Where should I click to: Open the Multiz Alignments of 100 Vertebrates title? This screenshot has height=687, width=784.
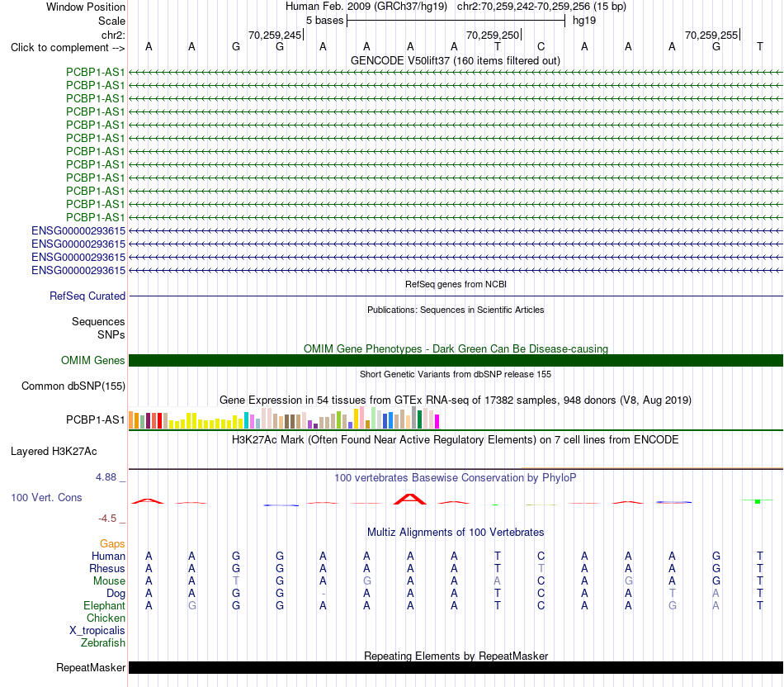click(x=456, y=533)
